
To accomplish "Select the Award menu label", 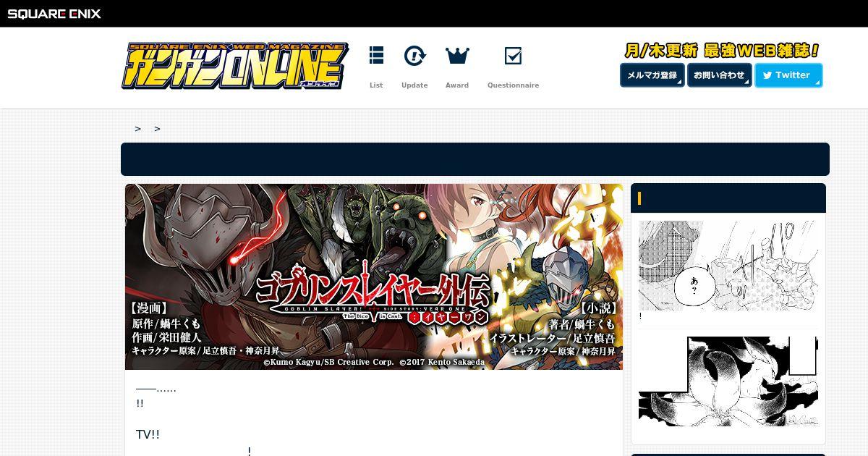I will tap(457, 85).
